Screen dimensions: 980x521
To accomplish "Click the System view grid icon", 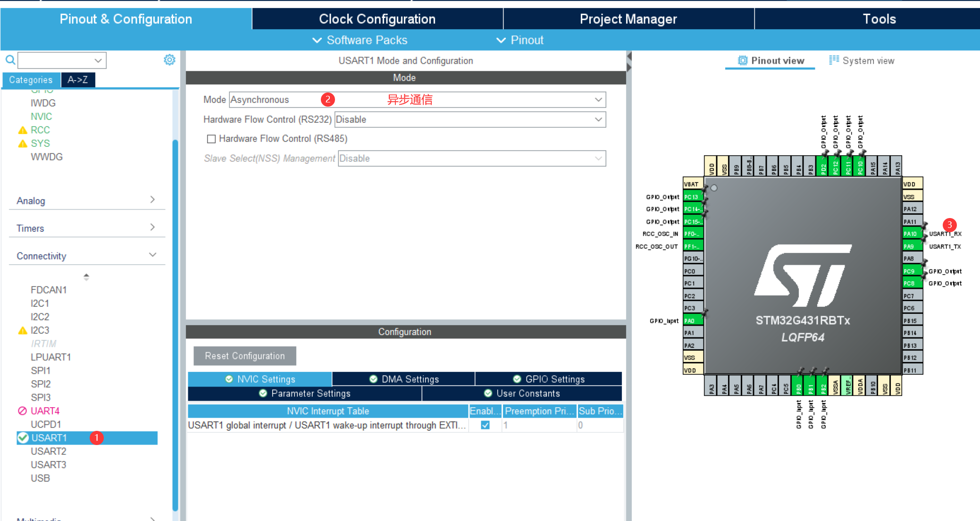I will point(834,60).
